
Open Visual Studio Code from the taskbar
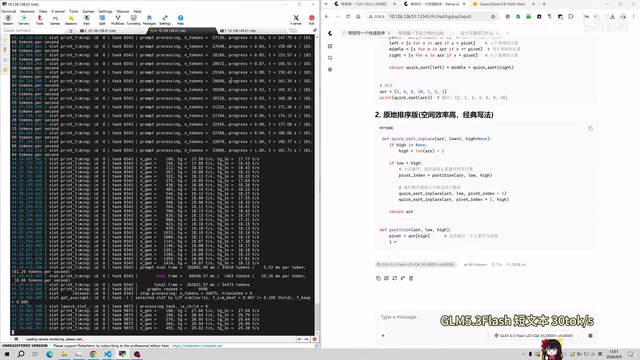coord(107,354)
